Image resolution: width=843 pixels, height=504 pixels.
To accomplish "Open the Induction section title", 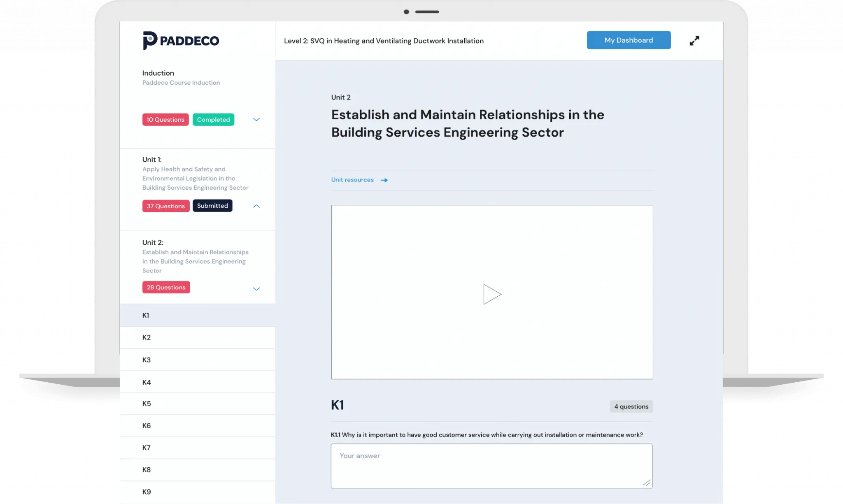I will click(x=158, y=73).
